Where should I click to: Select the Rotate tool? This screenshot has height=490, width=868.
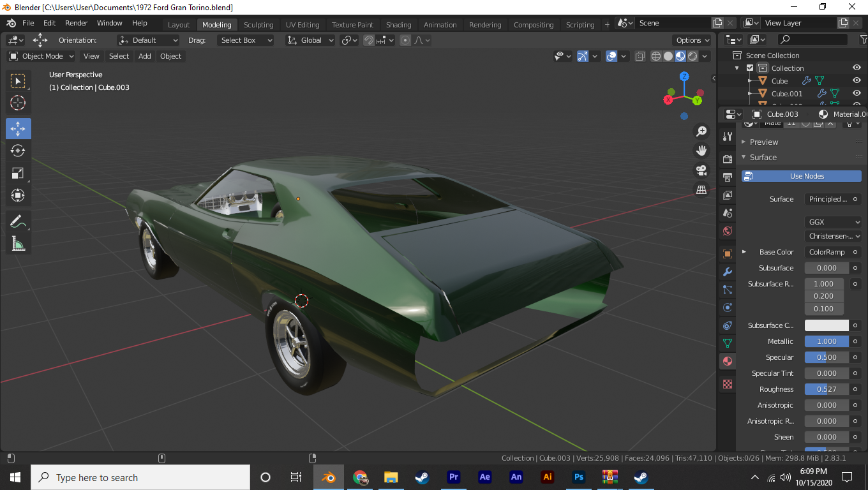click(x=18, y=151)
